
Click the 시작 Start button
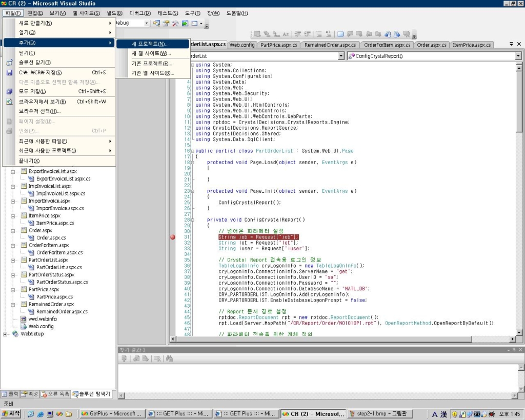click(x=11, y=414)
